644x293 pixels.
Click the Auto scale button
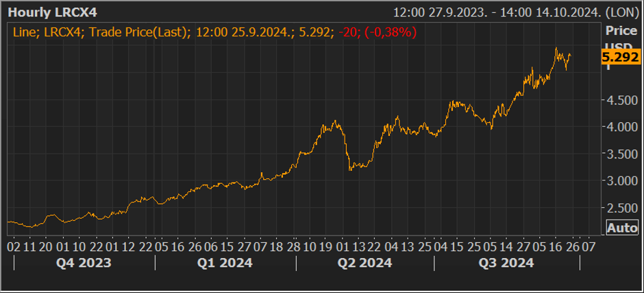pyautogui.click(x=621, y=228)
